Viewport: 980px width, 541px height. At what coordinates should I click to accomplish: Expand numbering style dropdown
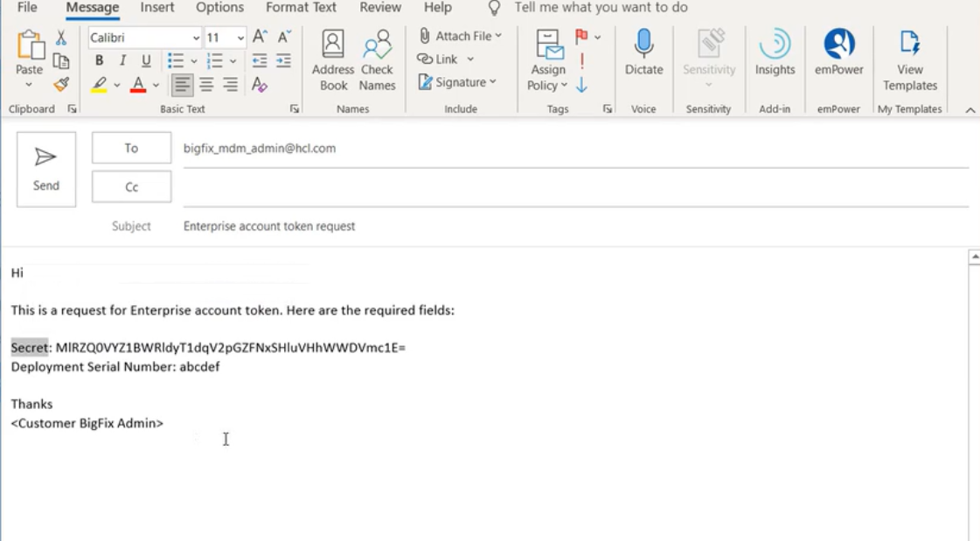(233, 61)
